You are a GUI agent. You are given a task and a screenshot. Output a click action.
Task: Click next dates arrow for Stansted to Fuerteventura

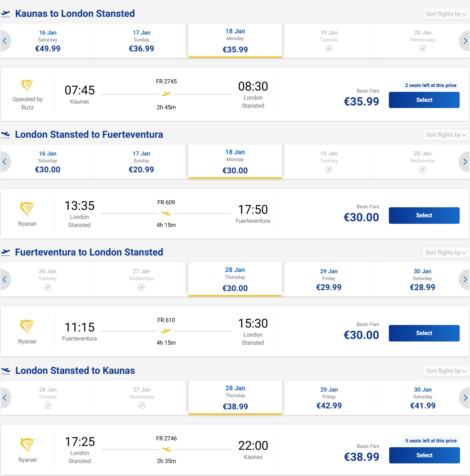[x=465, y=162]
